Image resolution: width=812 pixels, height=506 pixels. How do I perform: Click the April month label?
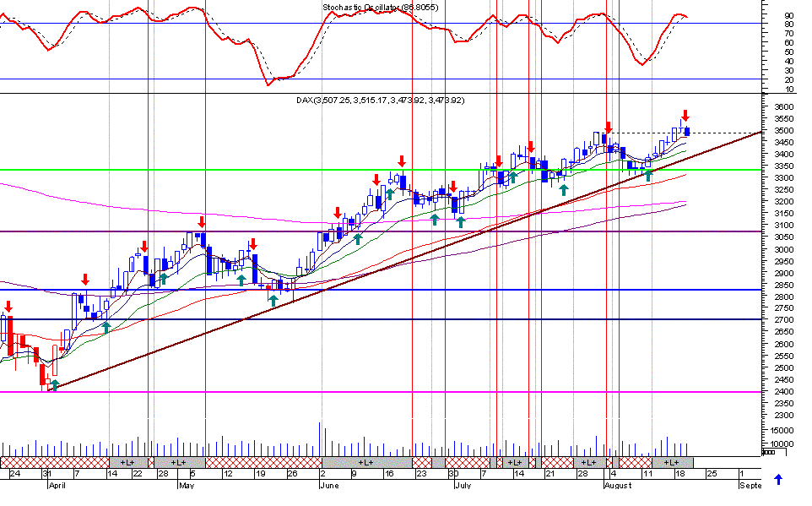tap(57, 485)
